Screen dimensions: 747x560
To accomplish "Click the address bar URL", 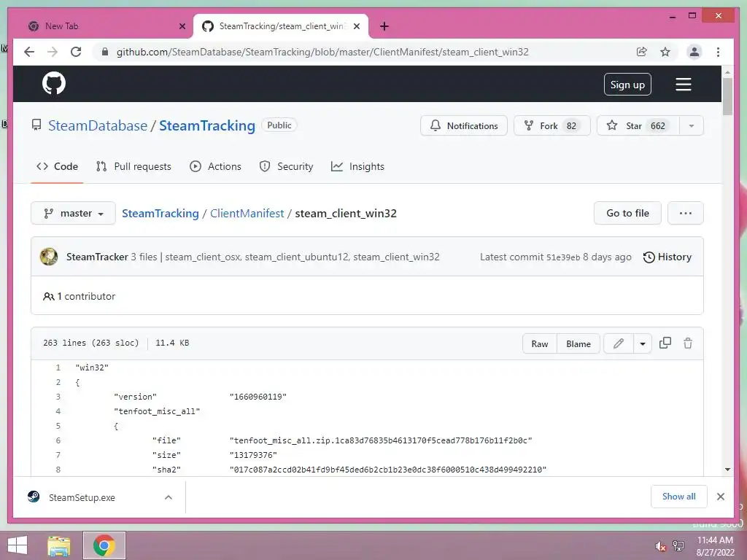I will [322, 52].
